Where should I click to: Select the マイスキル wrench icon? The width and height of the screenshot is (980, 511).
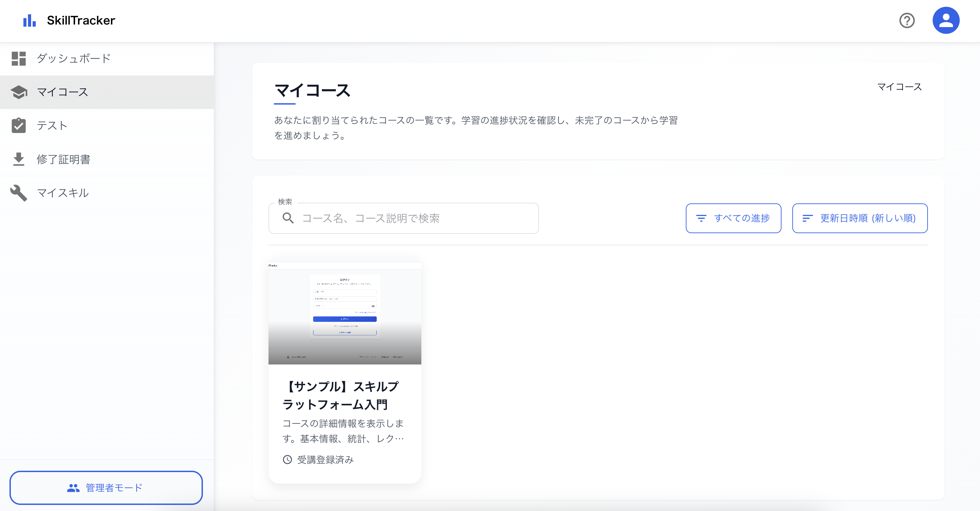click(19, 192)
